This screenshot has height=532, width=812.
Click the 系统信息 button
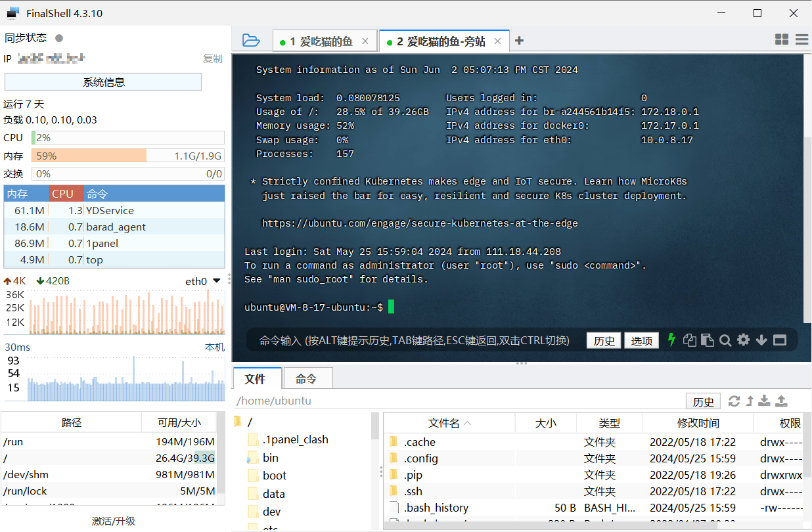[x=103, y=82]
